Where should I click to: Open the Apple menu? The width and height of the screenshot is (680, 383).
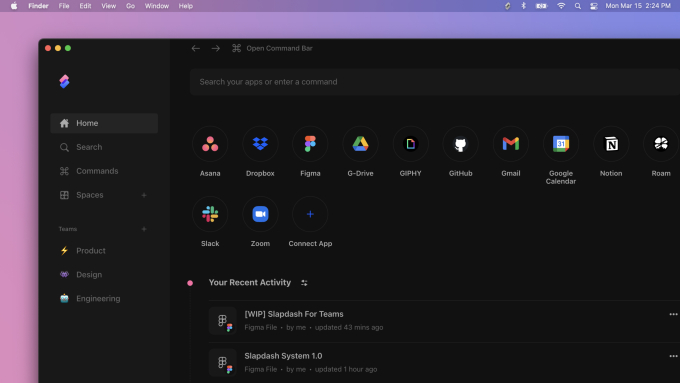pyautogui.click(x=14, y=6)
